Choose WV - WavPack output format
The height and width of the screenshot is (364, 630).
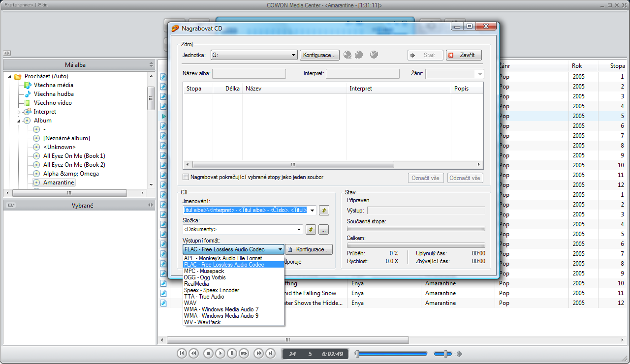tap(233, 322)
